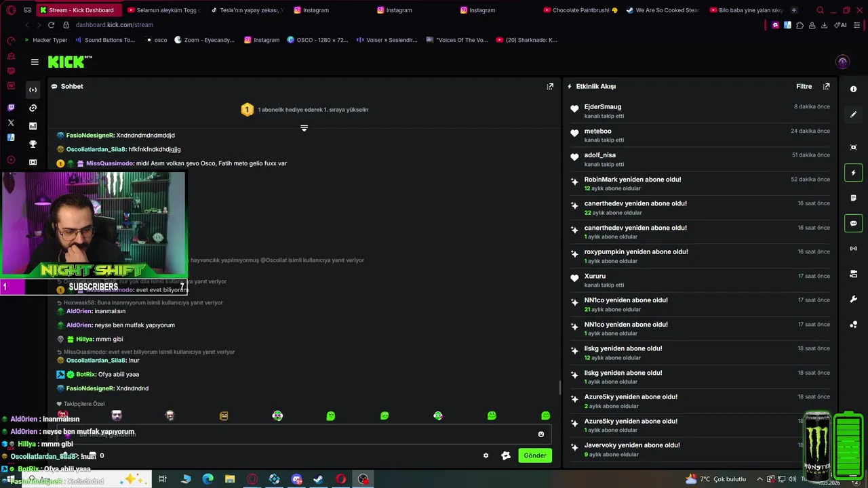
Task: Open the weather widget showing 7°C Çok bulutlu
Action: click(x=716, y=479)
